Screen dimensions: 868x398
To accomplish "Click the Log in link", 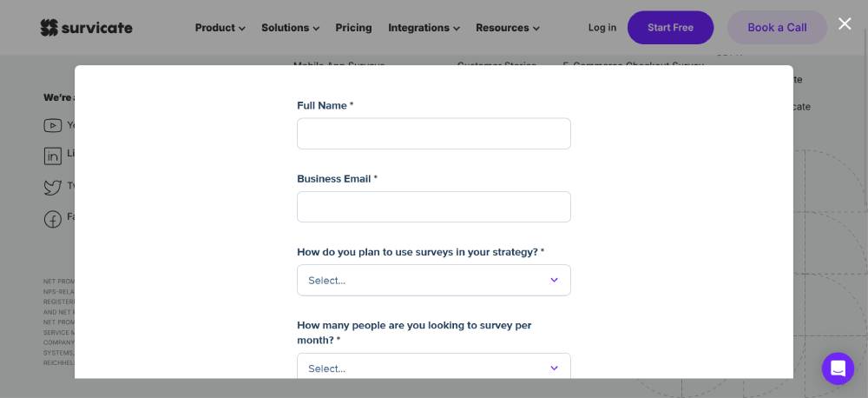I will click(x=602, y=28).
